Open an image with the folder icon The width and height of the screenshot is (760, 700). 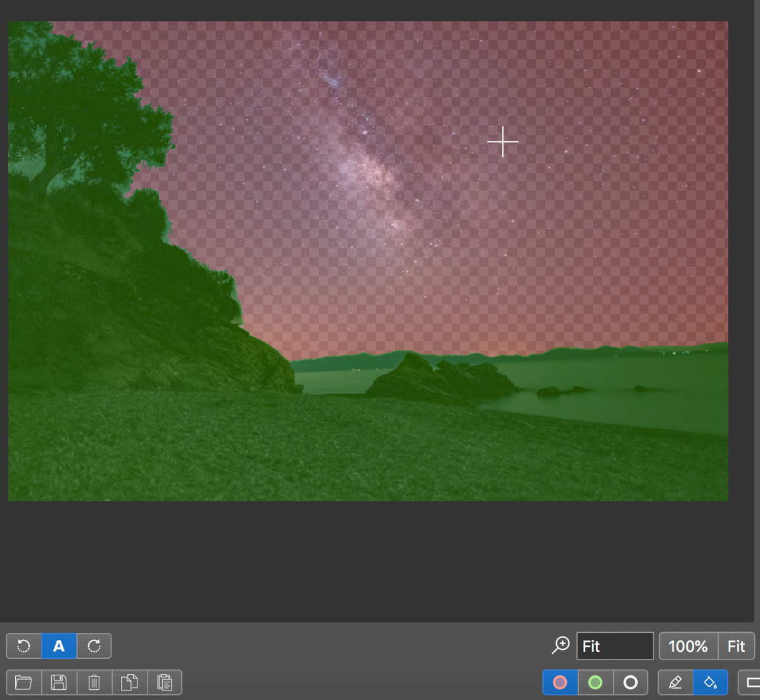click(24, 682)
